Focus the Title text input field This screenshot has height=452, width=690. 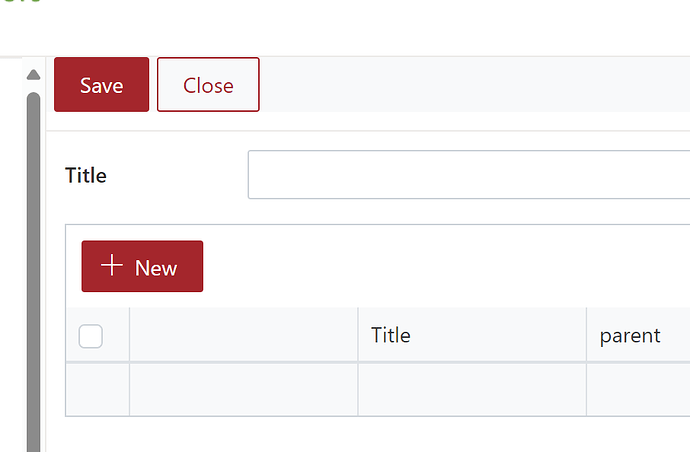click(468, 175)
